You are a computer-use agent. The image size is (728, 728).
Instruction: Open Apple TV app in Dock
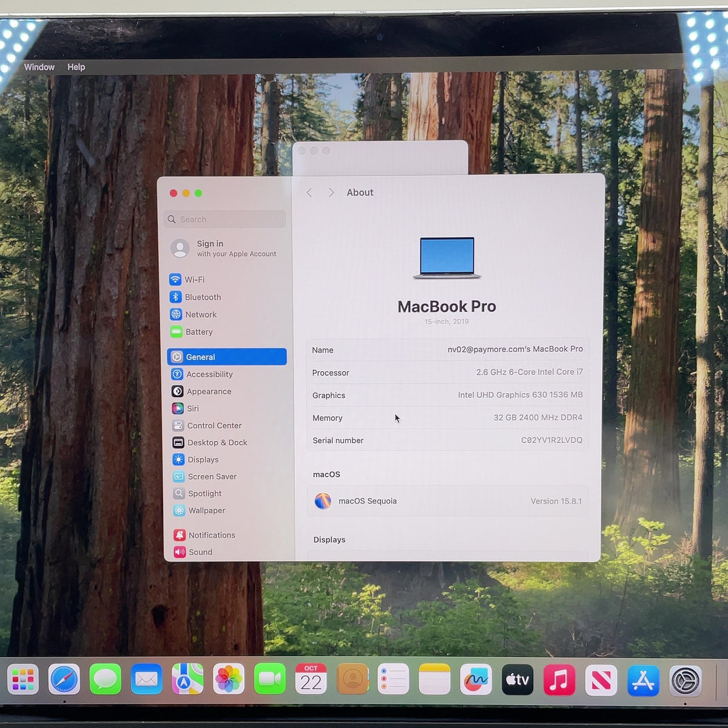[x=517, y=680]
